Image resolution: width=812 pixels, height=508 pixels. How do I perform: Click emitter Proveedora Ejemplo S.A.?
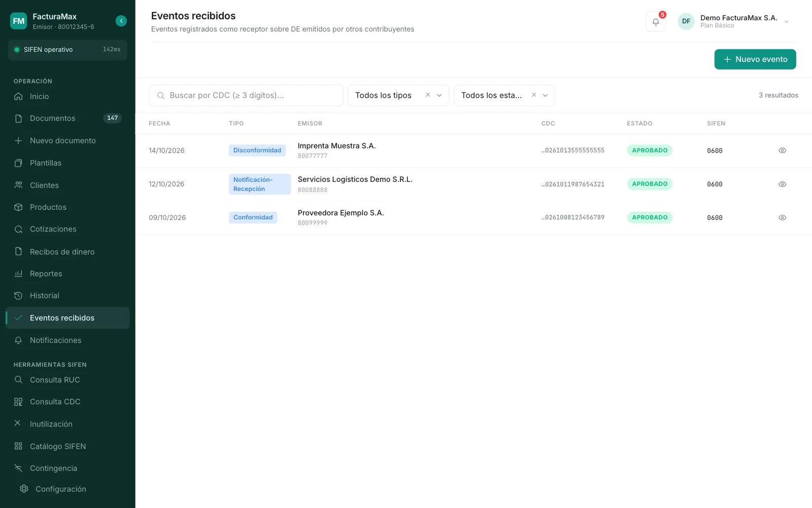(x=341, y=213)
